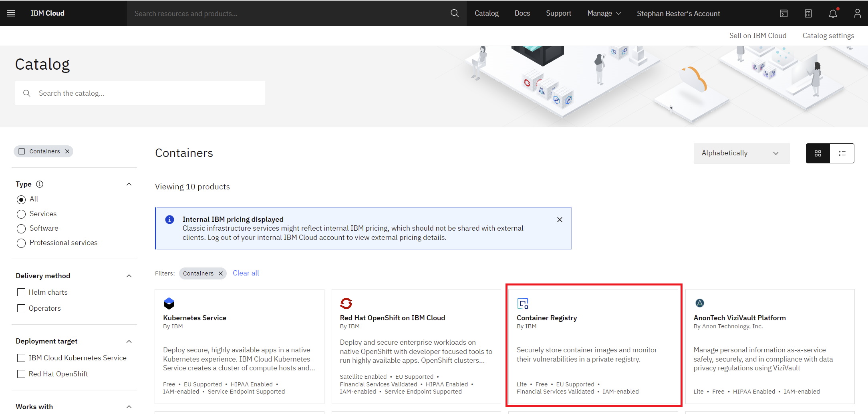Expand the Manage menu
The image size is (868, 414).
pos(604,13)
